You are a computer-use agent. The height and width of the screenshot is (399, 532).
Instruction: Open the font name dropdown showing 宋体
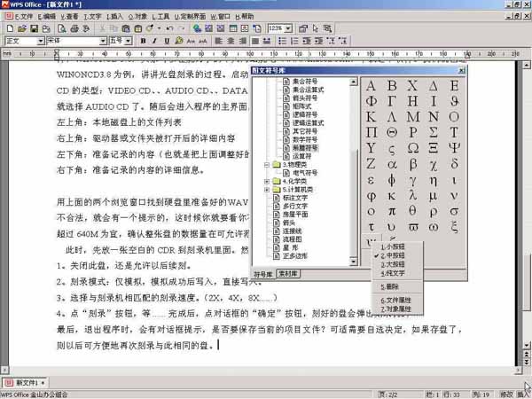tap(103, 41)
